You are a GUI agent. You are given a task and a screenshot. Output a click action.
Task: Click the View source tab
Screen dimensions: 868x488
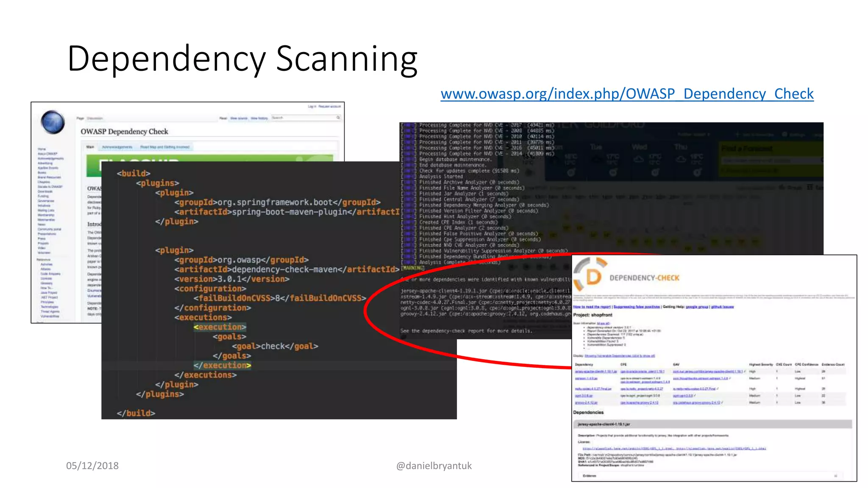point(239,119)
